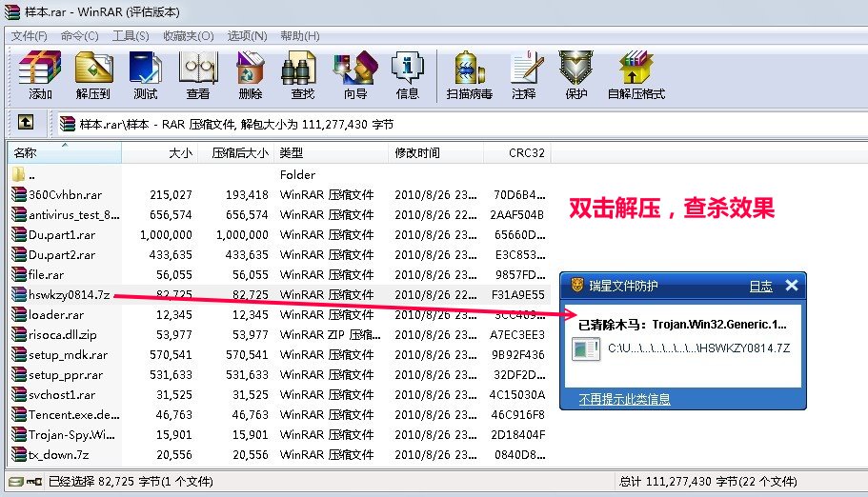This screenshot has height=497, width=868.
Task: Select the setup_mdk.rar file name
Action: pos(68,355)
